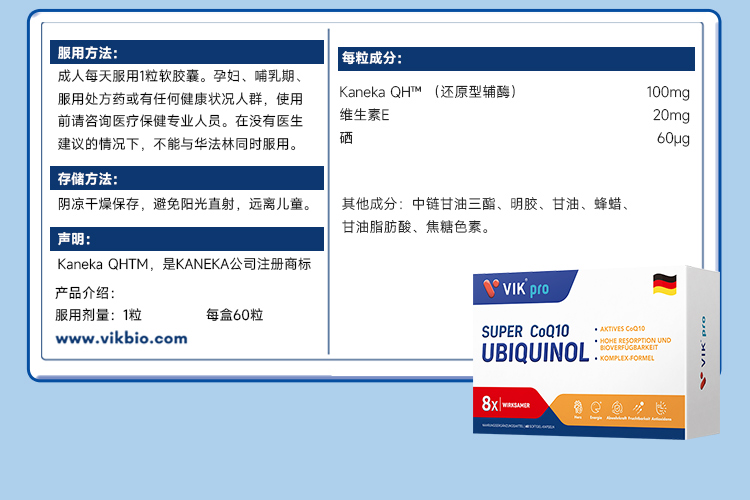Open the www.vikbio.com website link
The image size is (750, 500).
click(121, 338)
